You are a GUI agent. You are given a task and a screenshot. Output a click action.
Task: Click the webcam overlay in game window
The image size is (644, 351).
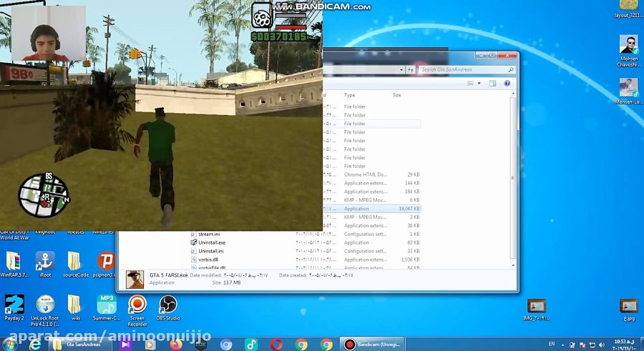[49, 34]
